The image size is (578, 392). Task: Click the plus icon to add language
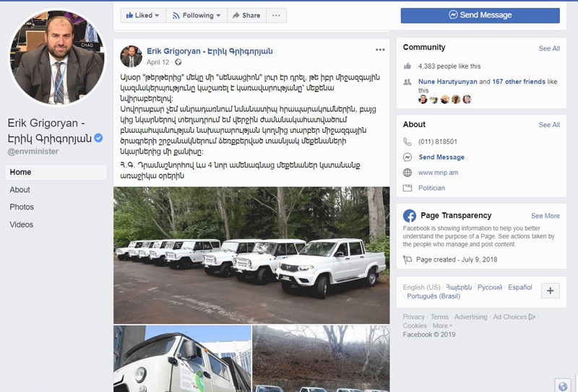tap(551, 291)
